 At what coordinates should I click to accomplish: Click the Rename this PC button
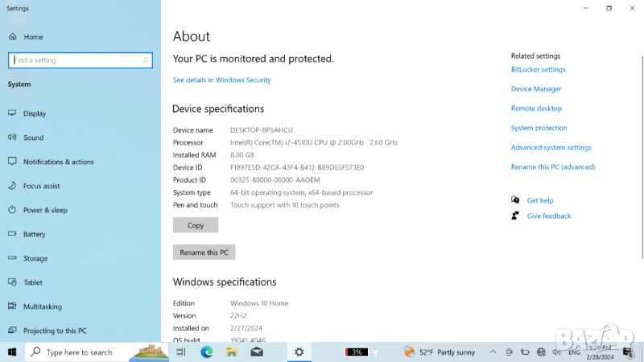pos(204,253)
